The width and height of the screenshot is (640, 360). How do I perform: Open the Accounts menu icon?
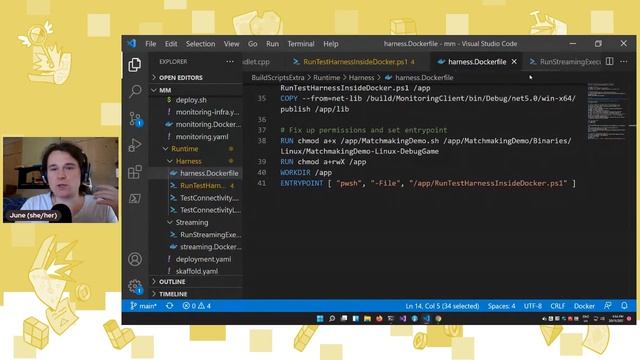(x=135, y=259)
